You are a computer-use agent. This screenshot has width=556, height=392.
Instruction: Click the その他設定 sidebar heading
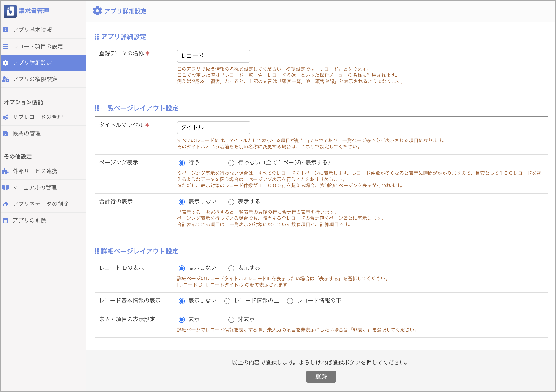click(x=18, y=156)
